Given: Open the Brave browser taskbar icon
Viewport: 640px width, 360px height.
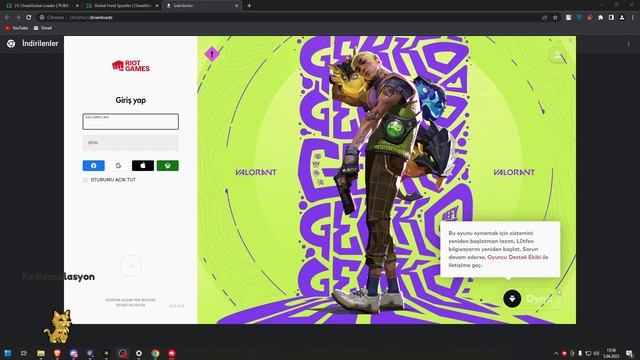Looking at the screenshot, I should (x=57, y=353).
